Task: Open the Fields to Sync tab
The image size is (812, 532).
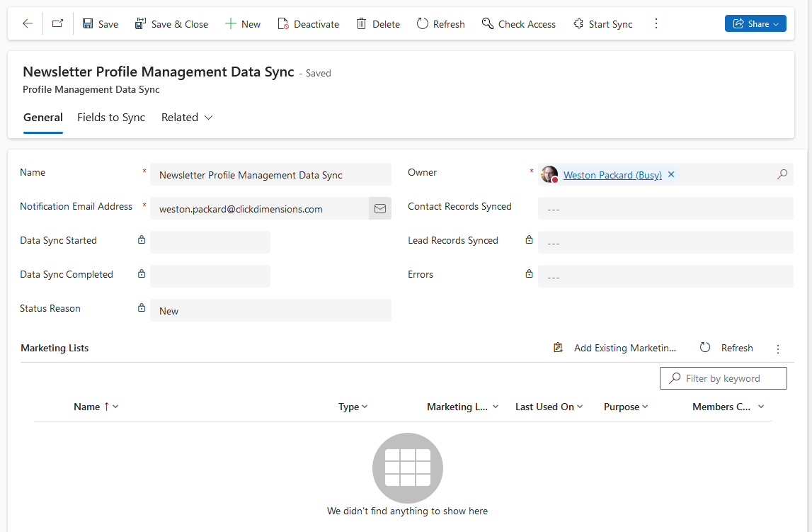Action: tap(111, 118)
